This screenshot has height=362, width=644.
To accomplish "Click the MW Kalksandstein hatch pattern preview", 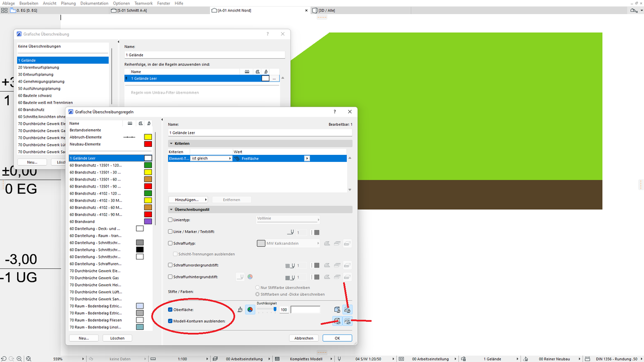I will (261, 243).
